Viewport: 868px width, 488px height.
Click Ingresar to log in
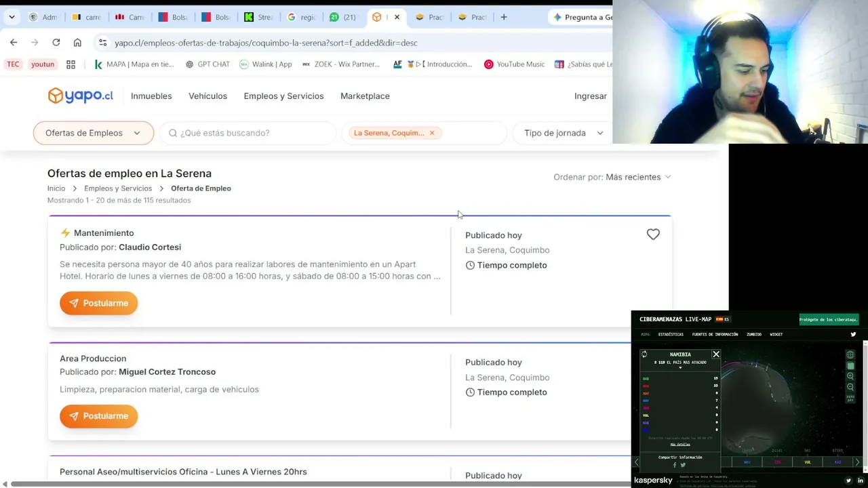point(590,96)
